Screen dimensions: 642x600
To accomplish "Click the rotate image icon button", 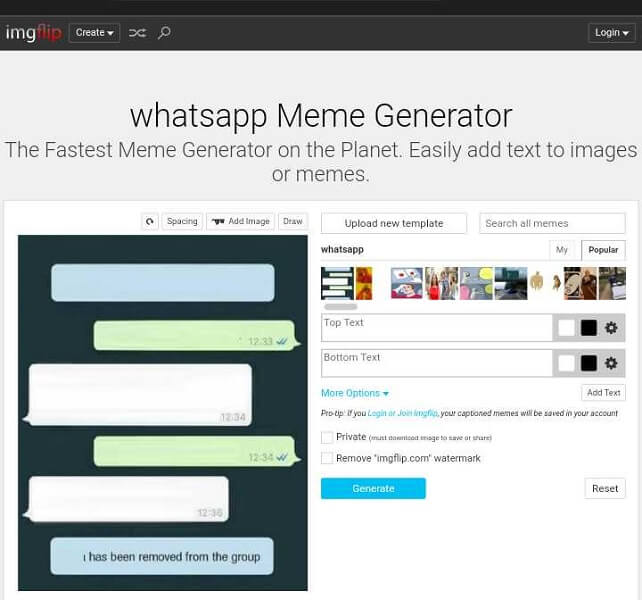I will click(150, 222).
